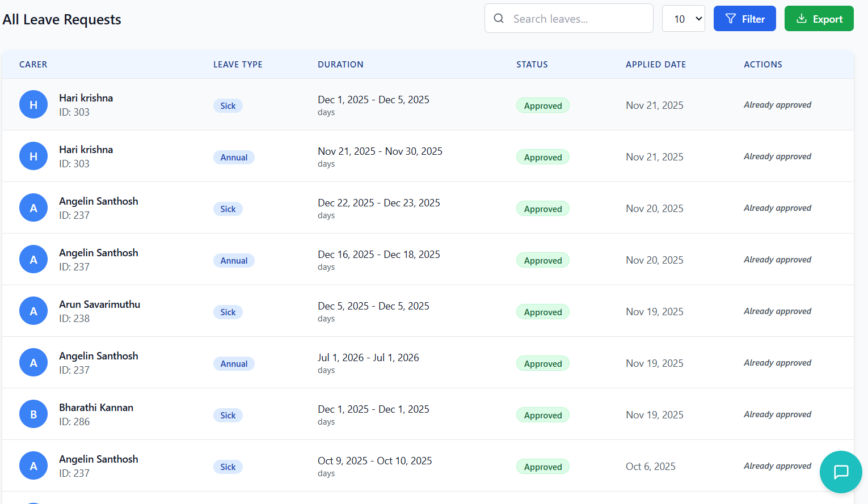Click Annual badge for Dec 16 leave

[234, 261]
